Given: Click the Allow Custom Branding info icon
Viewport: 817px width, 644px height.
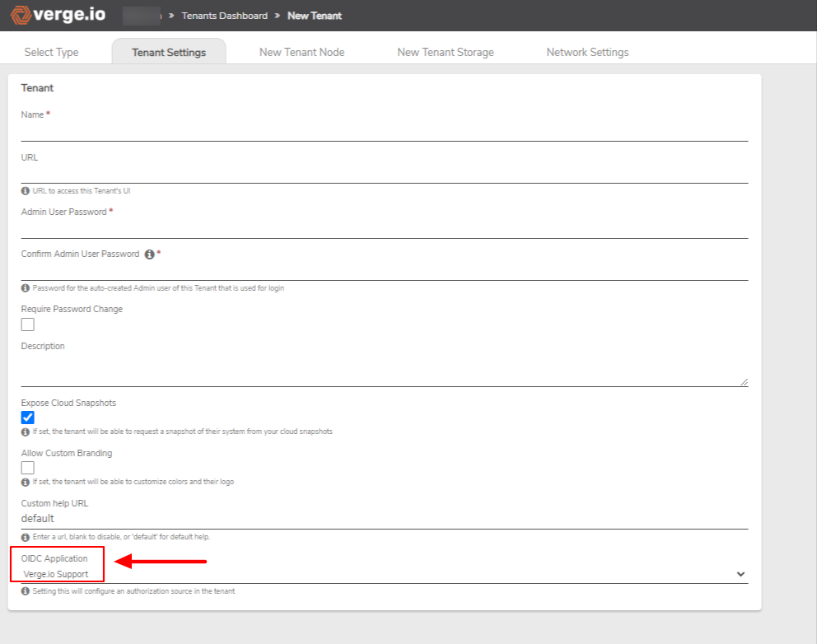Looking at the screenshot, I should pyautogui.click(x=26, y=482).
